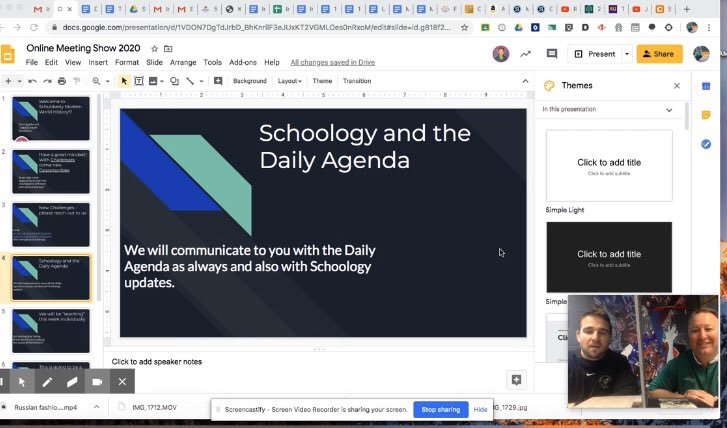727x428 pixels.
Task: Click the Stop sharing button
Action: click(440, 409)
